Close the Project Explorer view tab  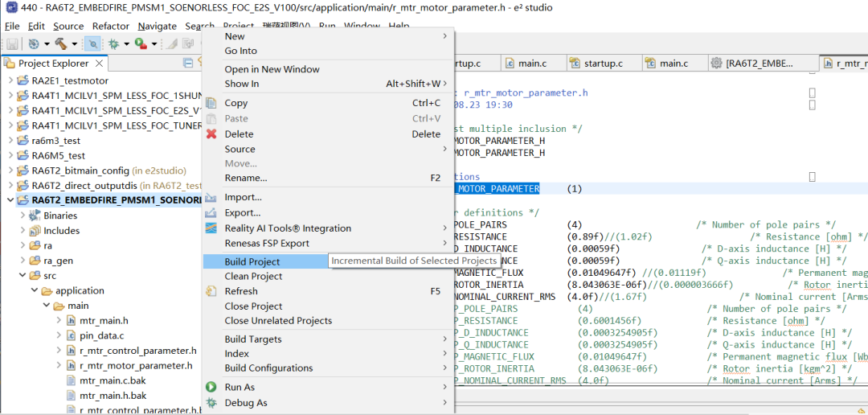pos(97,64)
